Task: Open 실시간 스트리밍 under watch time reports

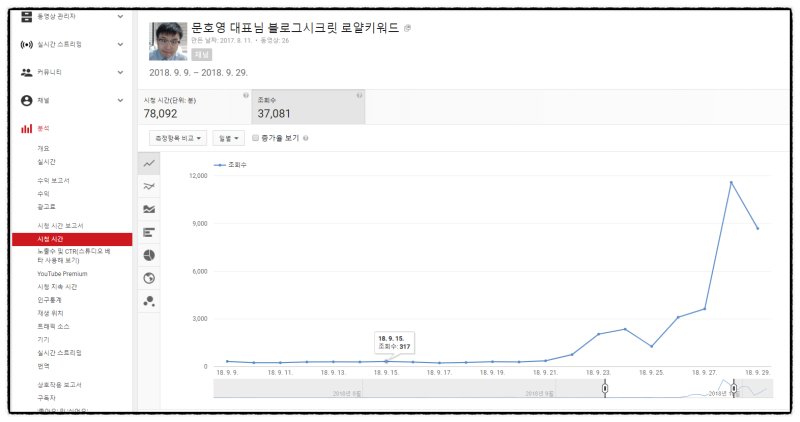Action: pos(59,353)
